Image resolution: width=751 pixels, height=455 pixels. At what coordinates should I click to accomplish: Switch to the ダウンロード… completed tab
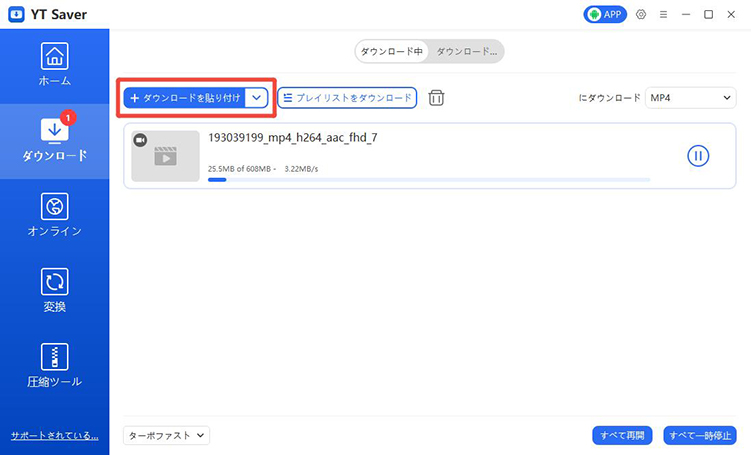click(467, 51)
